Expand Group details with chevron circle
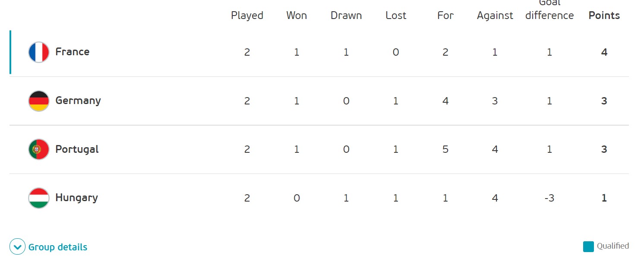The width and height of the screenshot is (644, 262). [x=18, y=247]
